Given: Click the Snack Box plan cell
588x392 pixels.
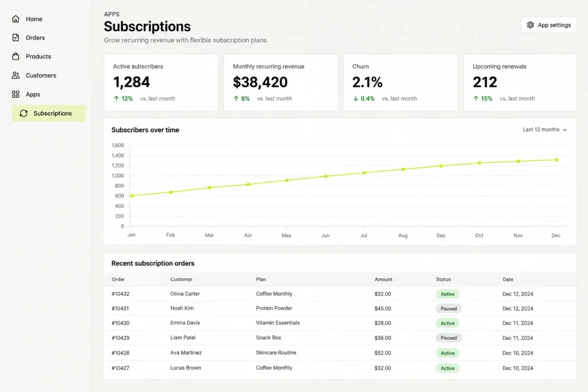Looking at the screenshot, I should [x=269, y=337].
